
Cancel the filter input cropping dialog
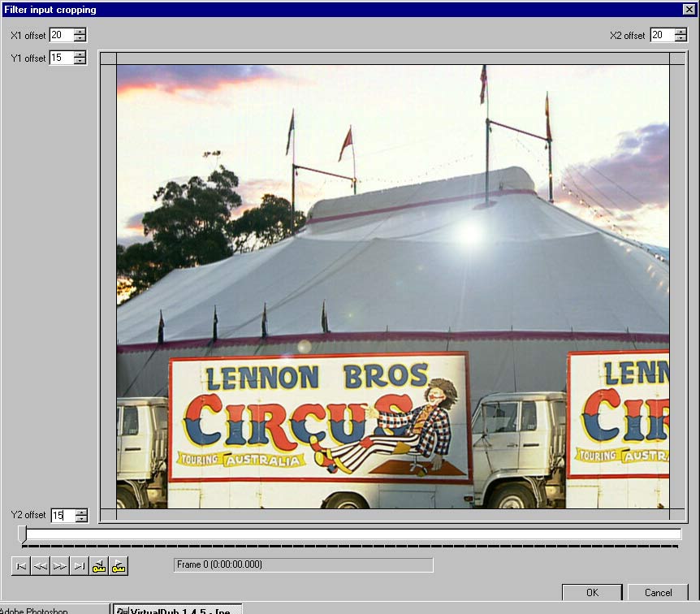click(658, 593)
